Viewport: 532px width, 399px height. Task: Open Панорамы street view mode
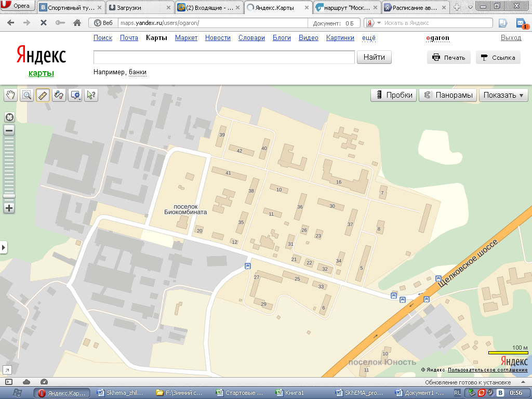click(448, 95)
